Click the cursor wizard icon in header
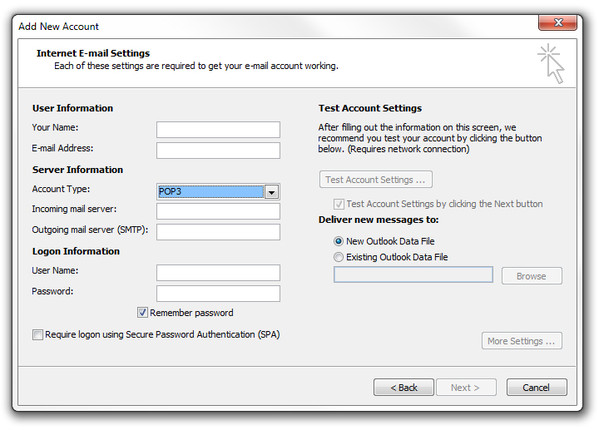Image resolution: width=599 pixels, height=430 pixels. pos(550,63)
